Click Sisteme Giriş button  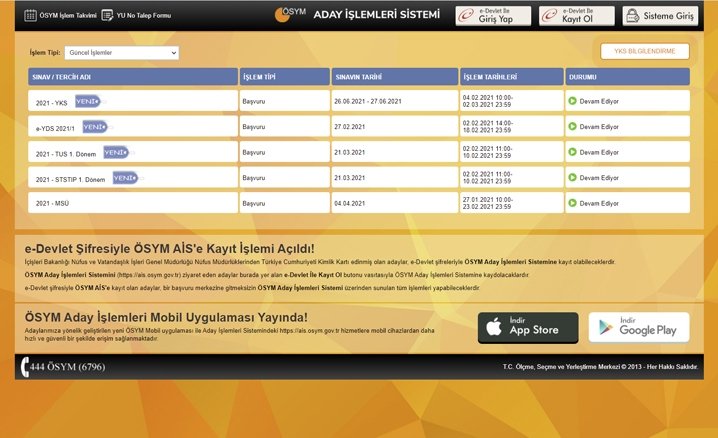click(x=660, y=16)
